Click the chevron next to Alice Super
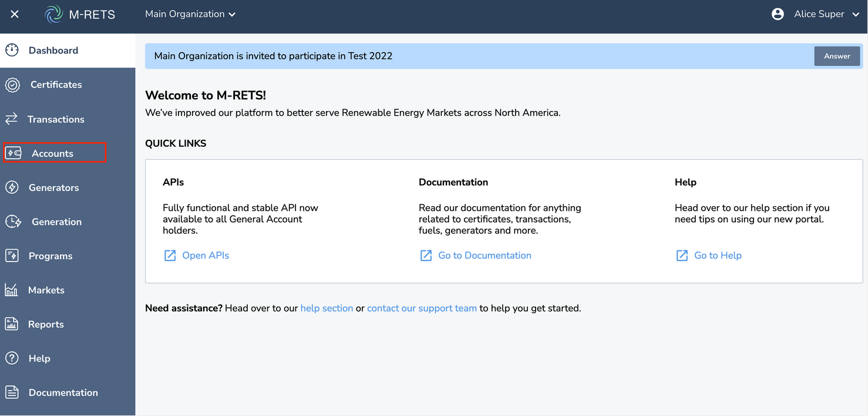 [856, 15]
